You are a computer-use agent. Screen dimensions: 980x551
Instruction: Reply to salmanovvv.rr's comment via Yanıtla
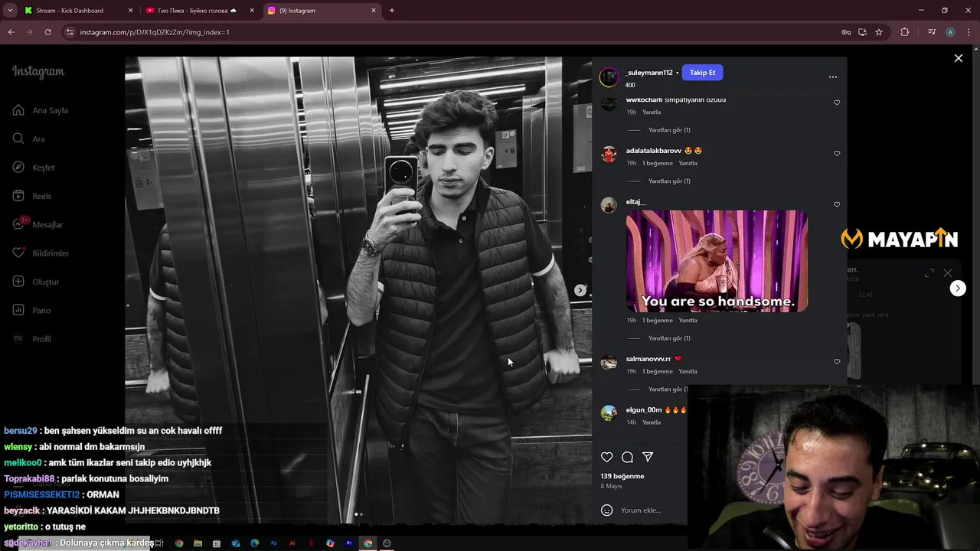pos(688,371)
